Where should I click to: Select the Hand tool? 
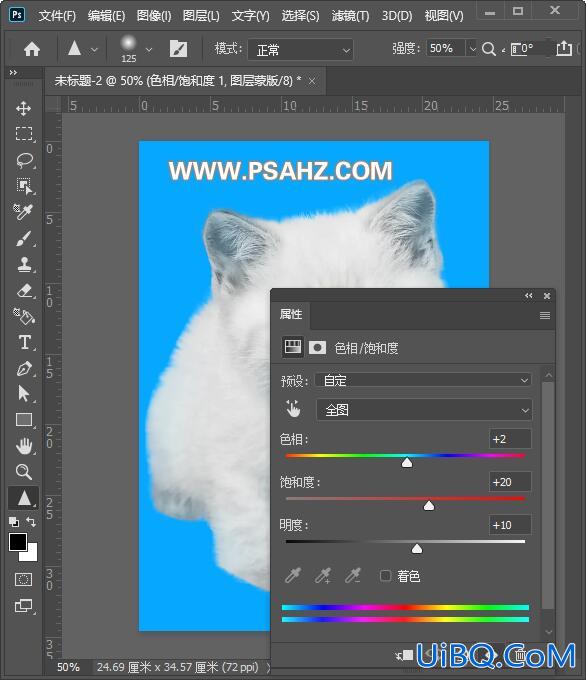(24, 446)
